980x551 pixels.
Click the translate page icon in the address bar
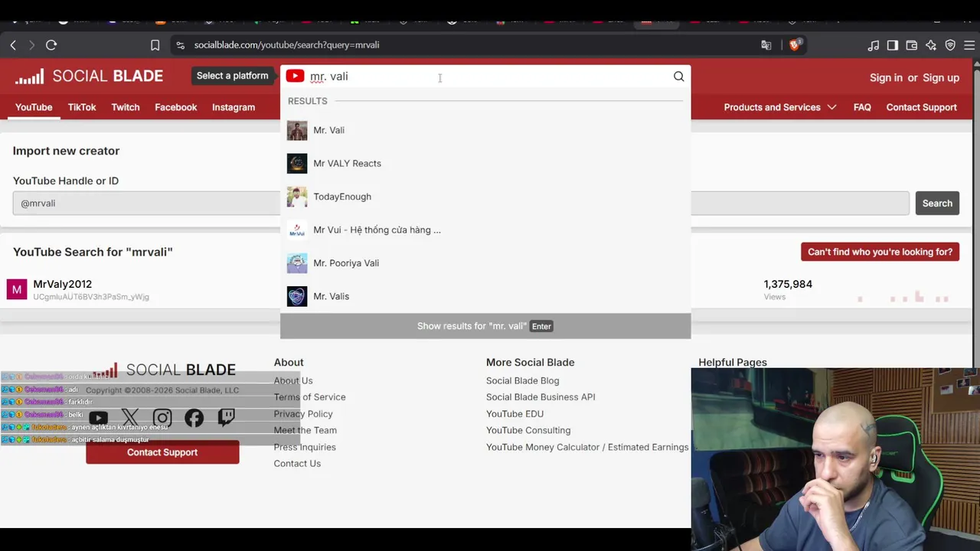point(766,45)
